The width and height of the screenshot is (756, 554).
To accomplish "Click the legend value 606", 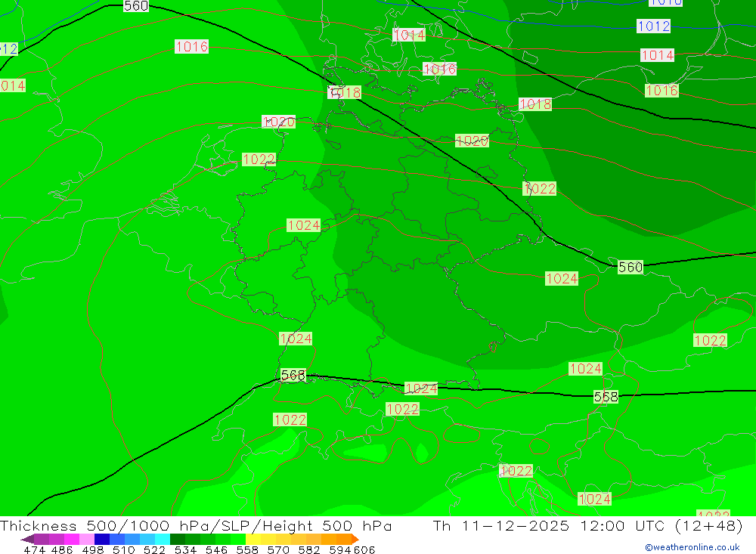I will (x=364, y=549).
